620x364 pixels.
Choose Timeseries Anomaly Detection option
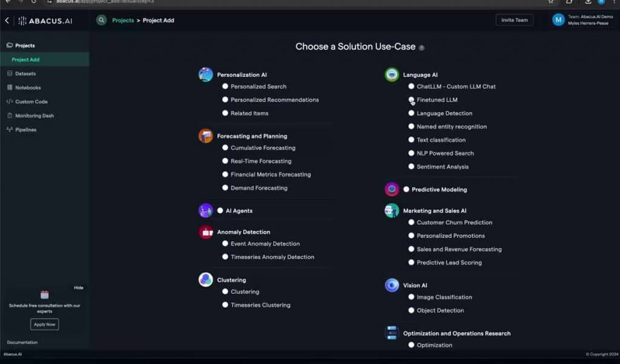pos(225,257)
